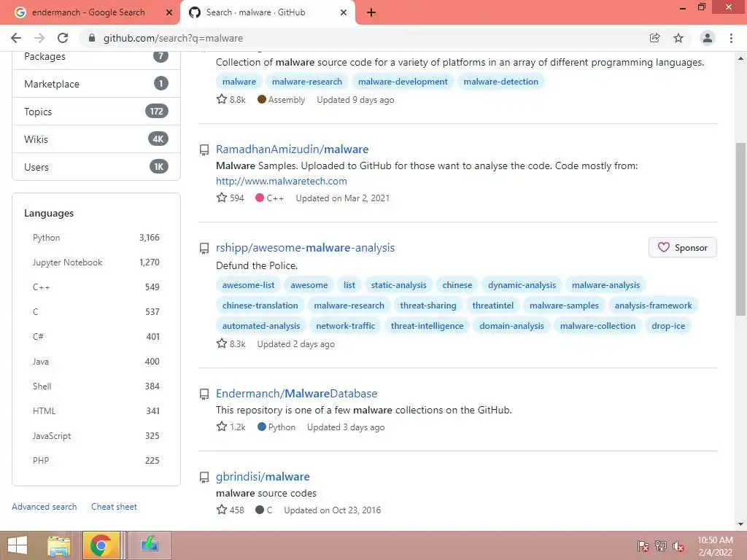Switch to endermanch Google Search tab

pyautogui.click(x=88, y=12)
